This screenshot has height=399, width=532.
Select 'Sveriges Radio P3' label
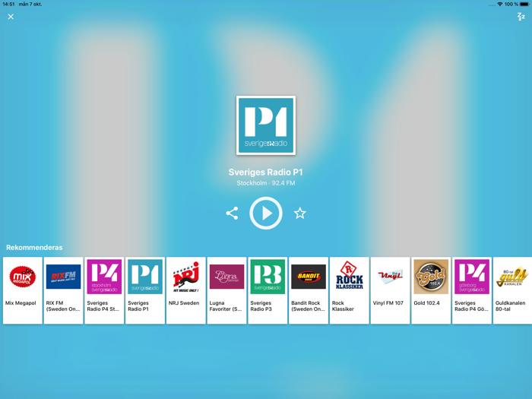click(x=261, y=306)
